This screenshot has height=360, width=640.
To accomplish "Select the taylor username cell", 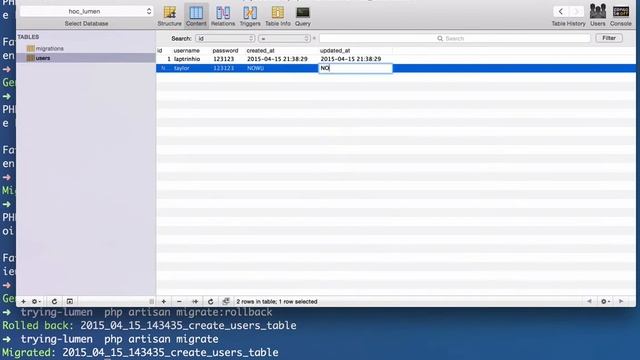I will point(182,68).
